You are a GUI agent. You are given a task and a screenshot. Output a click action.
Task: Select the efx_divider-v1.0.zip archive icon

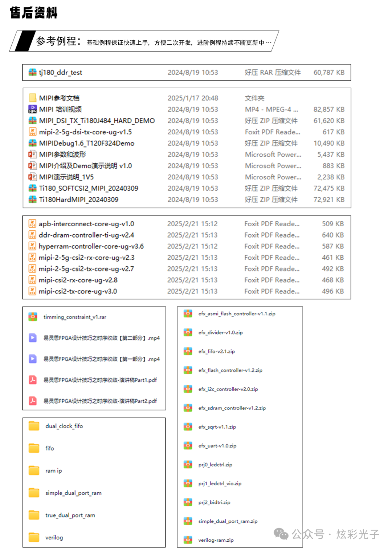[188, 332]
